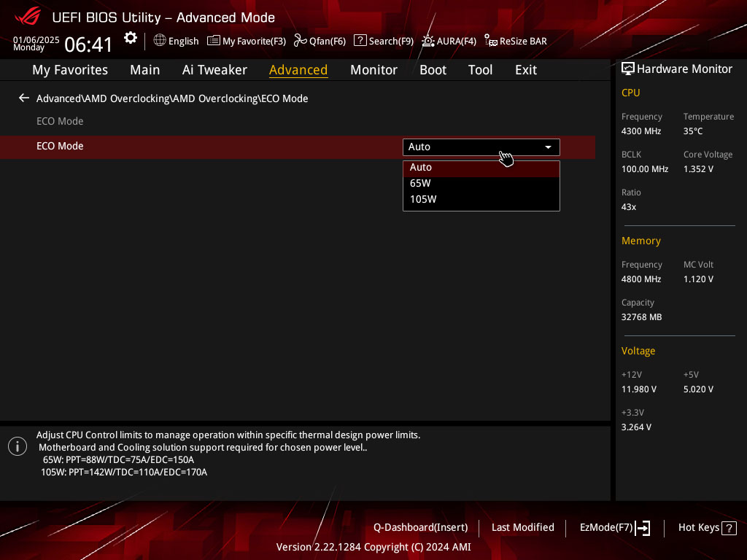The height and width of the screenshot is (560, 747).
Task: Click the info icon beside the help text
Action: pyautogui.click(x=18, y=446)
